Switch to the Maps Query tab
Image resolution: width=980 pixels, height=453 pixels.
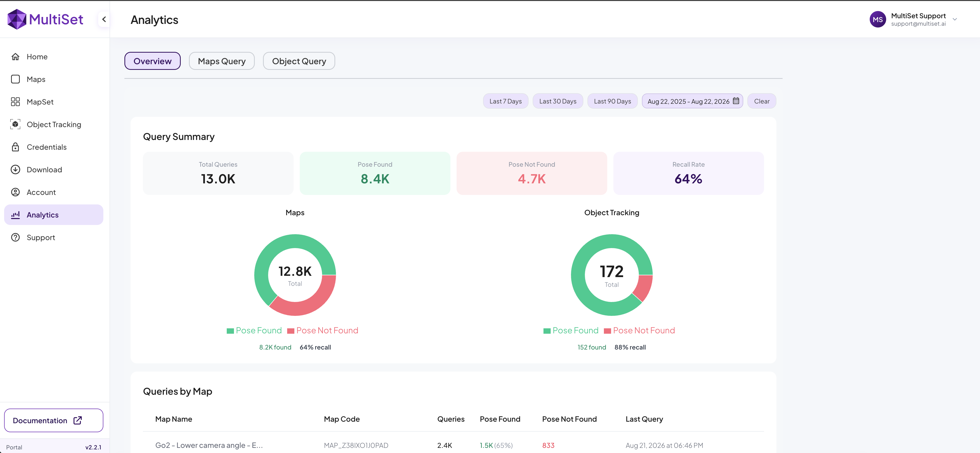[x=222, y=61]
